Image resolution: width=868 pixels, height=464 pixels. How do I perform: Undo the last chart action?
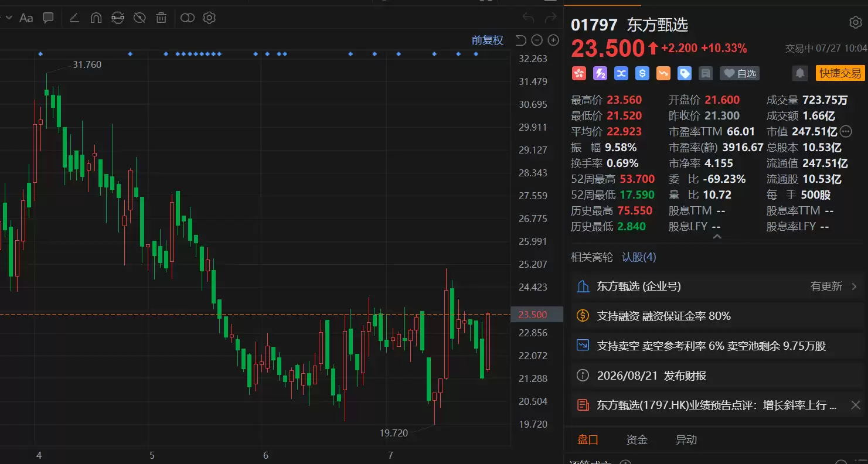pyautogui.click(x=529, y=18)
